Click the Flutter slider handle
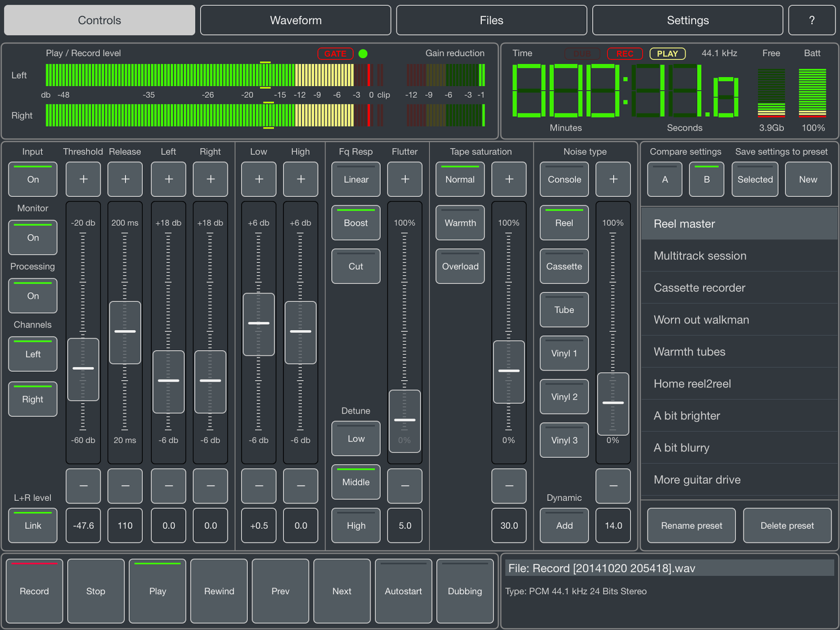840x630 pixels. click(x=405, y=421)
